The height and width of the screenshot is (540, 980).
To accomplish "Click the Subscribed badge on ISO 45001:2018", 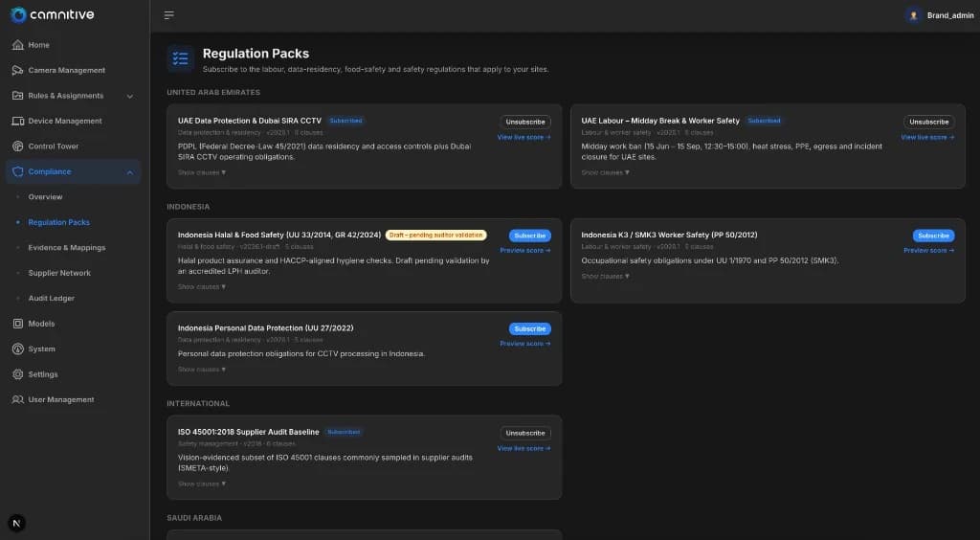I will pyautogui.click(x=344, y=432).
